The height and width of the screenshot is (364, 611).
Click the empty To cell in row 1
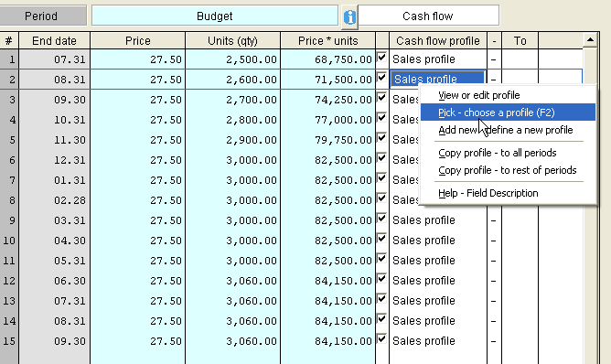pyautogui.click(x=520, y=59)
